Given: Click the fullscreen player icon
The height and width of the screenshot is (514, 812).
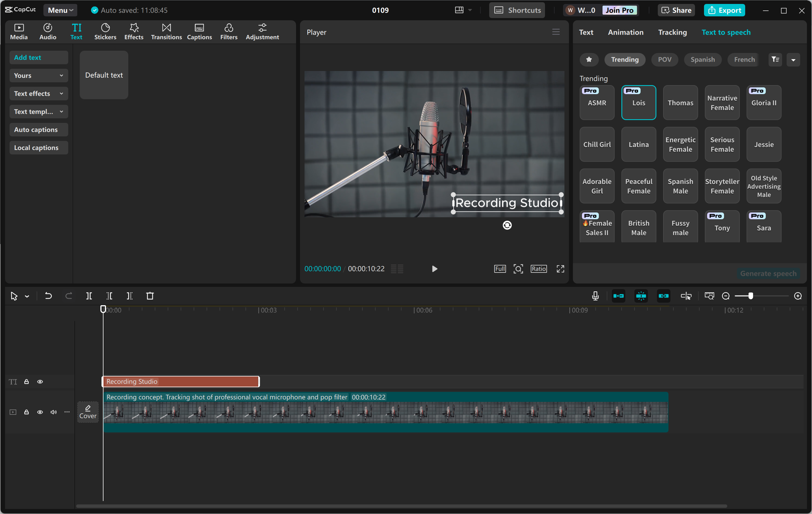Looking at the screenshot, I should pos(560,269).
